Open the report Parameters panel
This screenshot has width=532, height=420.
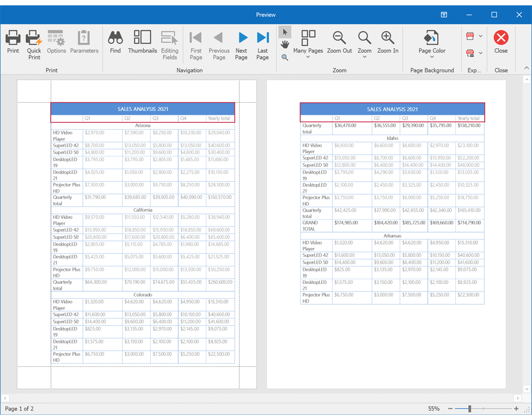click(x=84, y=41)
